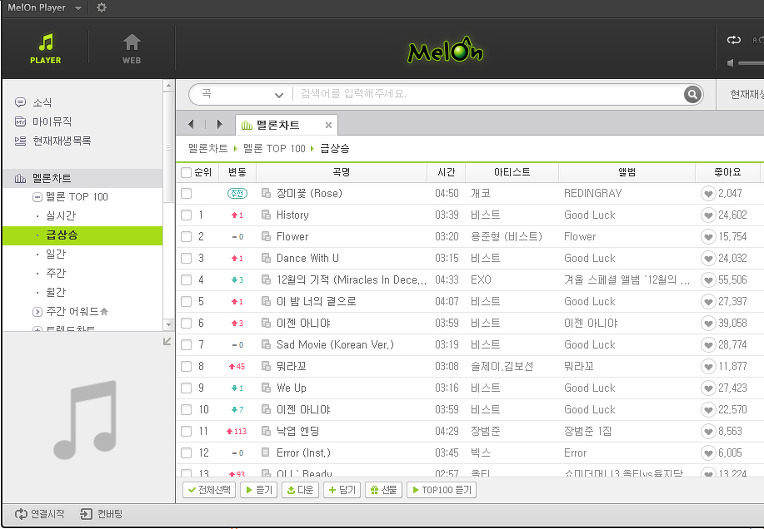Expand the 주간 어워드 tree node
The image size is (764, 529).
(x=37, y=312)
